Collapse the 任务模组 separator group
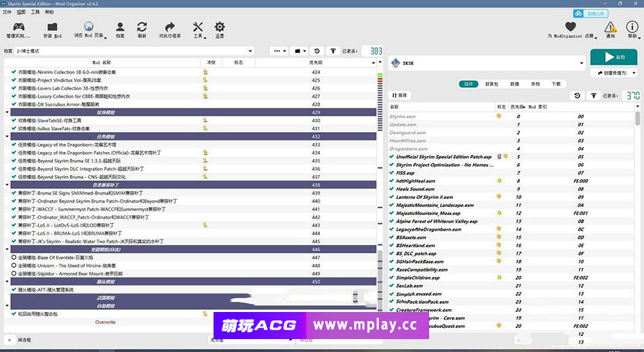The image size is (644, 352). tap(7, 136)
